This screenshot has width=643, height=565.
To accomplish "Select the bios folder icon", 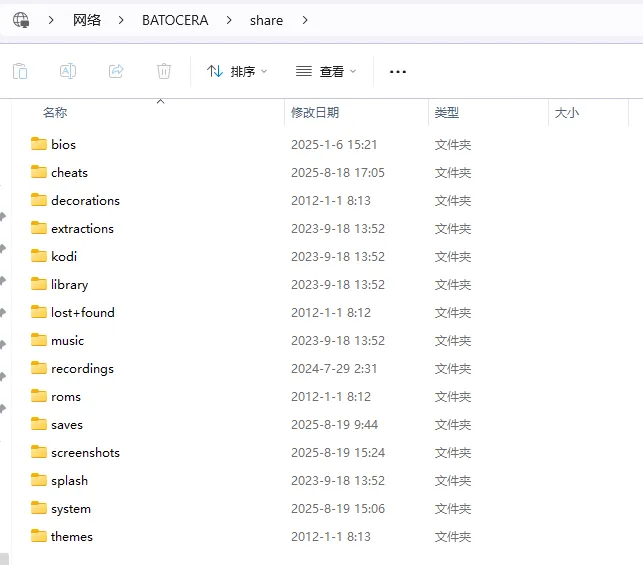I will click(39, 144).
